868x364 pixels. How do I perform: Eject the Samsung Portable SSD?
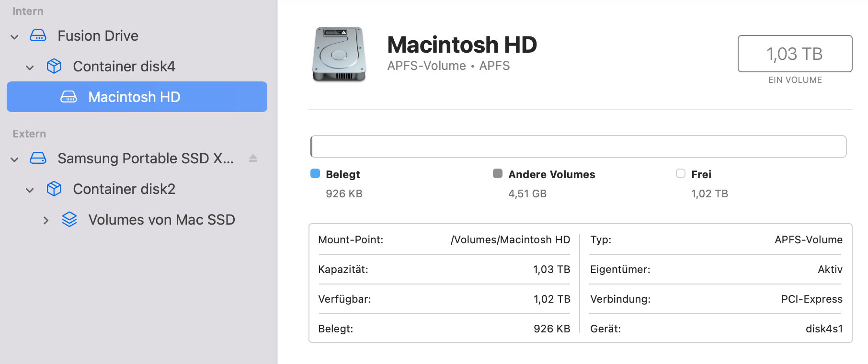click(253, 158)
